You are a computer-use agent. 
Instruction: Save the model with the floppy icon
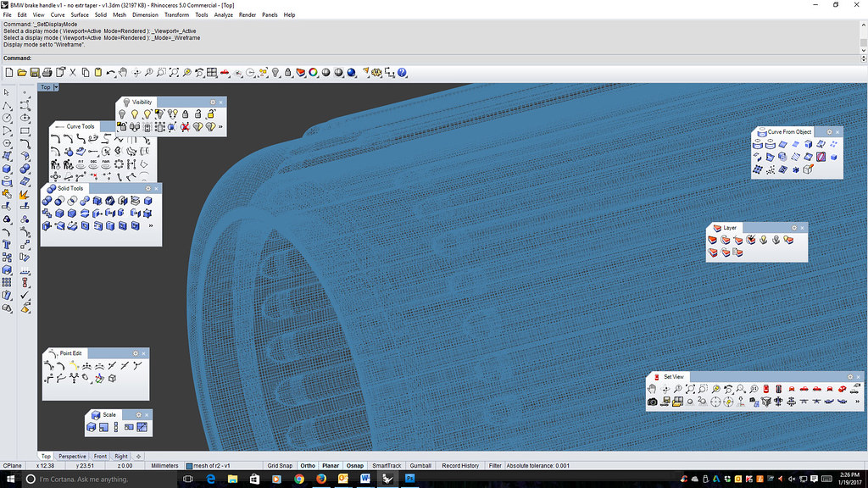tap(34, 73)
